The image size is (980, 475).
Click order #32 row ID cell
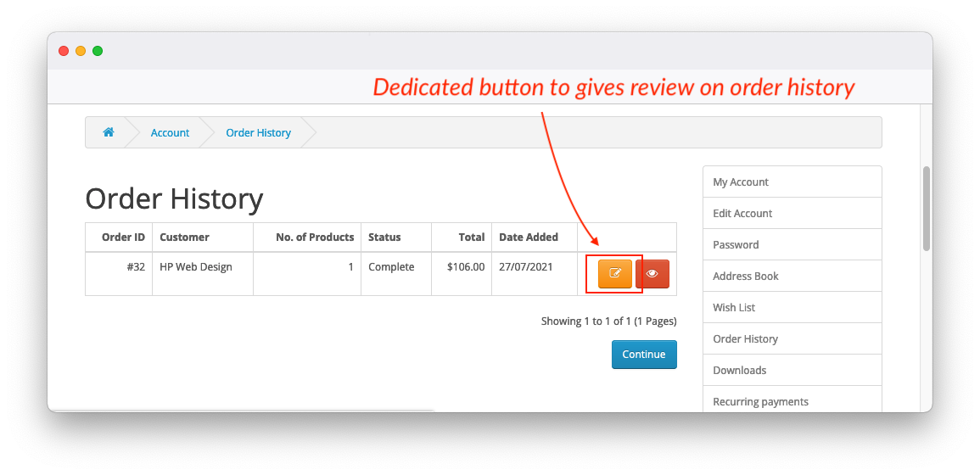[x=136, y=266]
